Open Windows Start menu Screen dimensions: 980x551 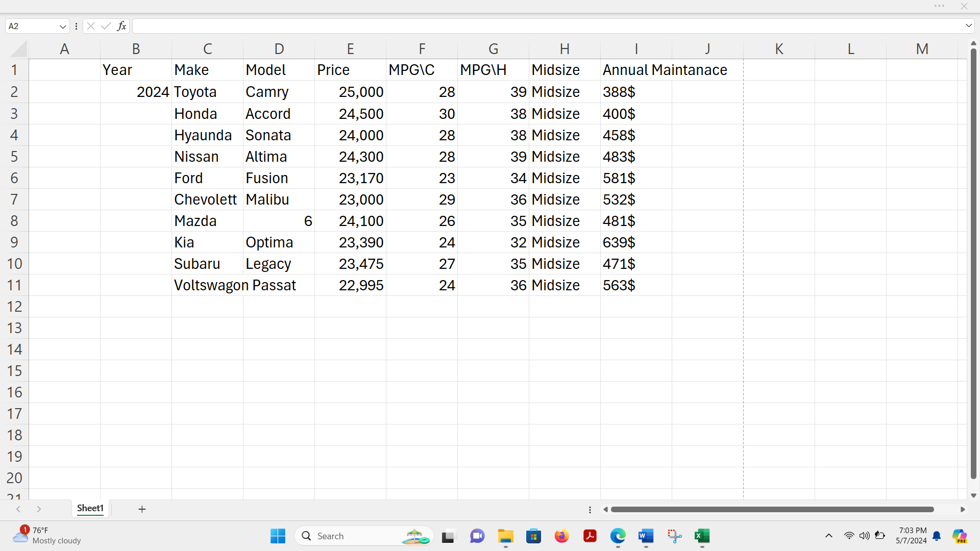[x=278, y=536]
